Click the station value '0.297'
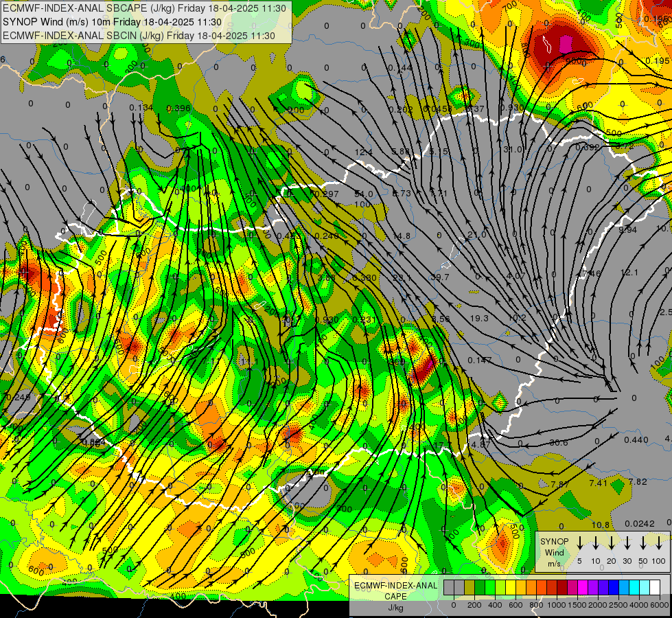 coord(327,194)
